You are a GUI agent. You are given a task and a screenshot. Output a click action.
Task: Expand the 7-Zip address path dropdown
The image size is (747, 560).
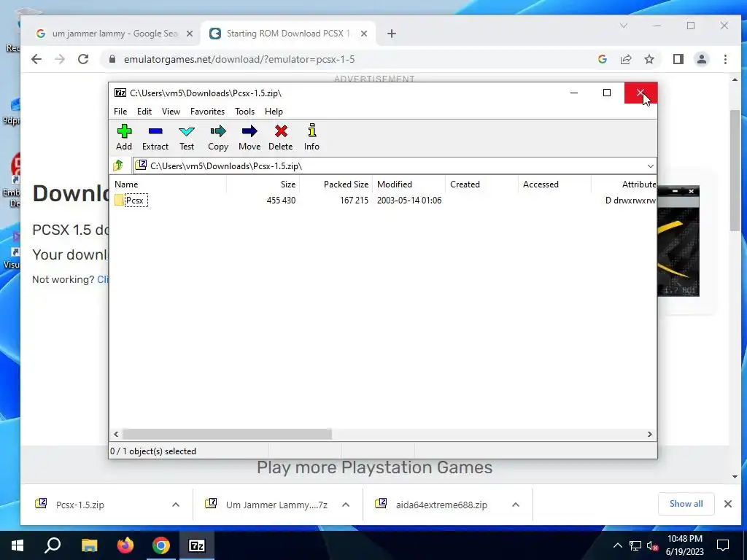click(650, 166)
